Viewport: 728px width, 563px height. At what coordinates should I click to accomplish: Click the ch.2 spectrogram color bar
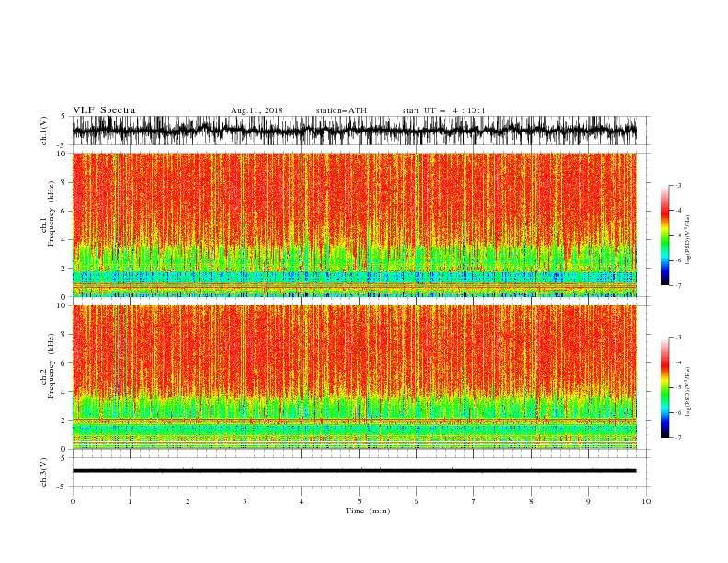click(x=665, y=387)
